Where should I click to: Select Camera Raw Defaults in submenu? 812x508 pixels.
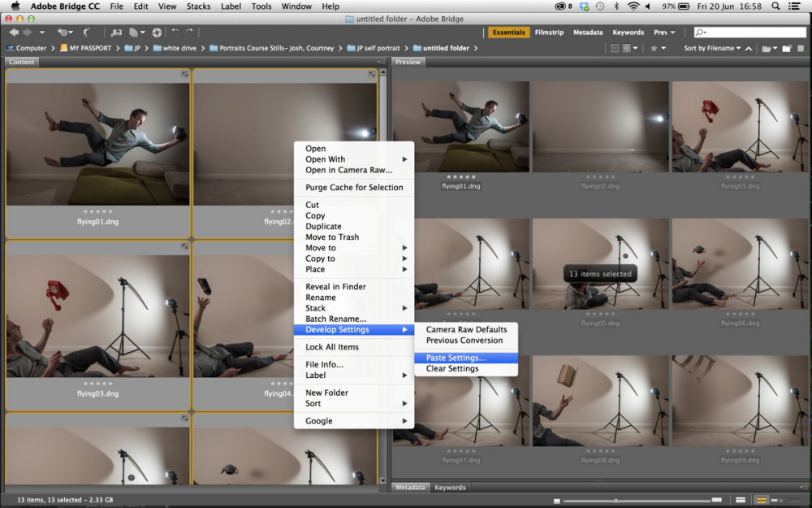(466, 329)
